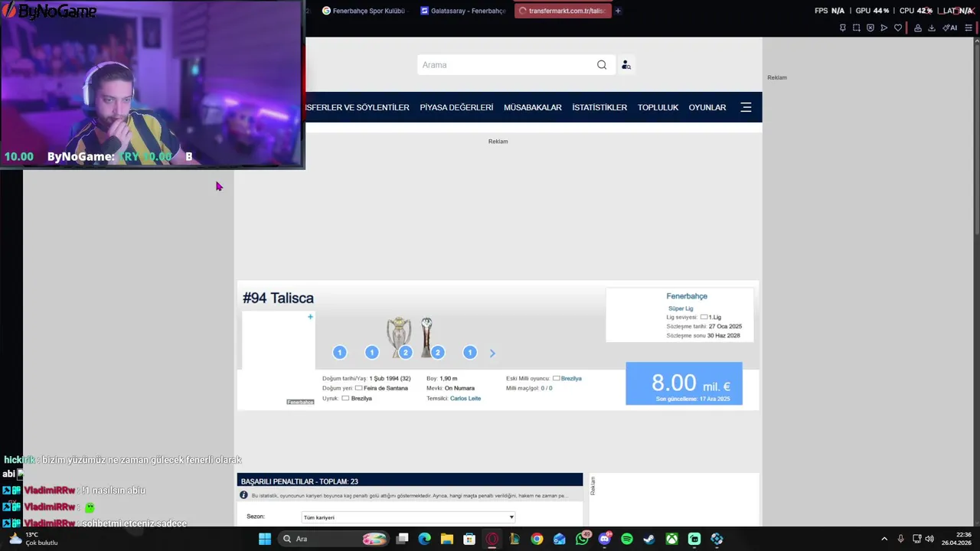Open Oyunlar menu
This screenshot has width=980, height=551.
pos(707,107)
